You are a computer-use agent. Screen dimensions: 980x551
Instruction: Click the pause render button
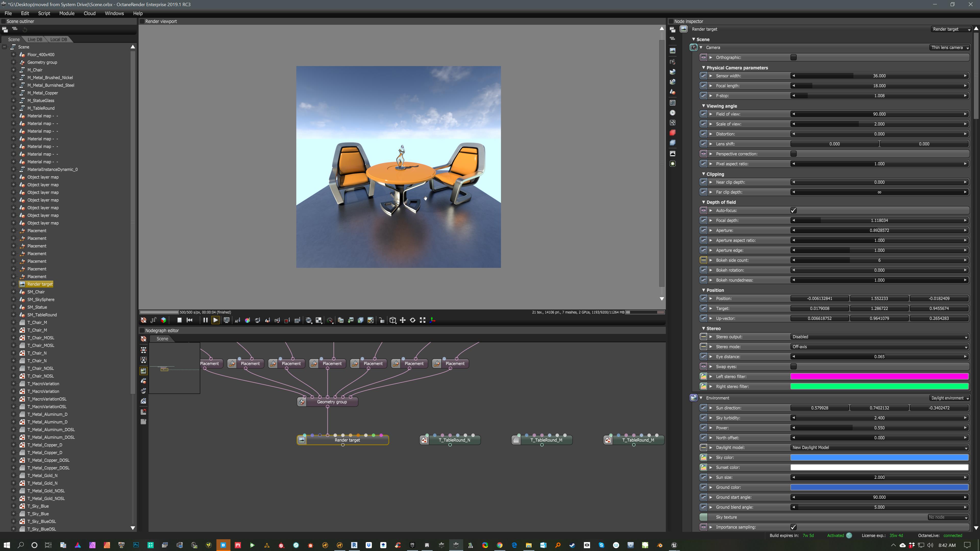coord(205,320)
